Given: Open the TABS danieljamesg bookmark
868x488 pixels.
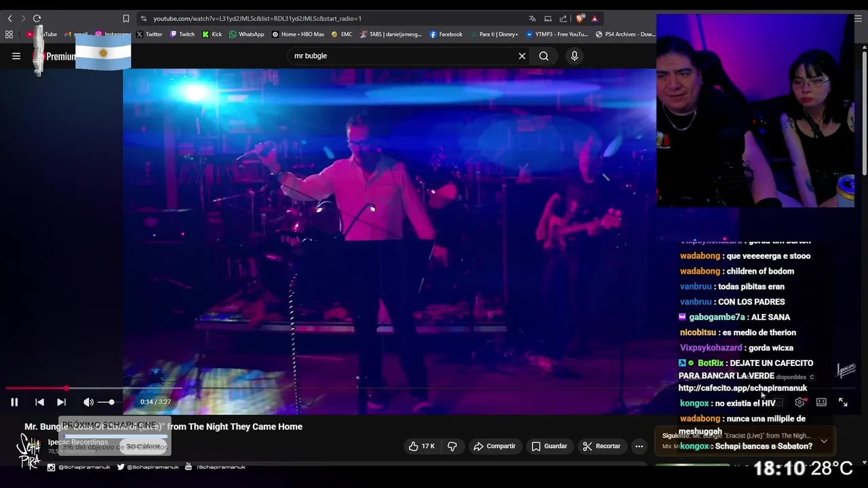Looking at the screenshot, I should [391, 34].
